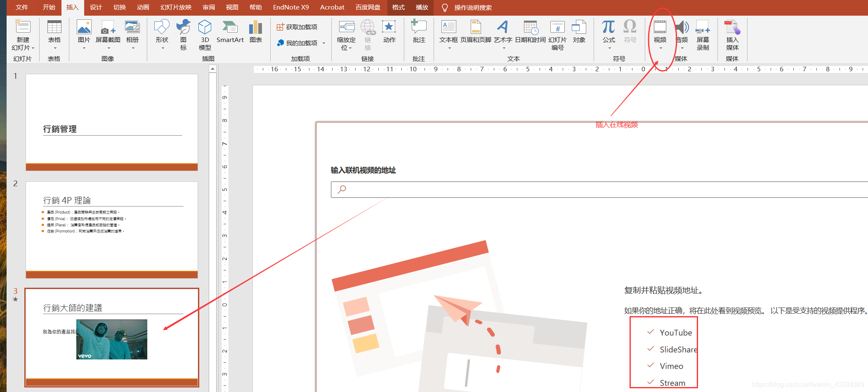Click the Zoom (缩放定位) icon
Image resolution: width=868 pixels, height=392 pixels.
(x=347, y=26)
